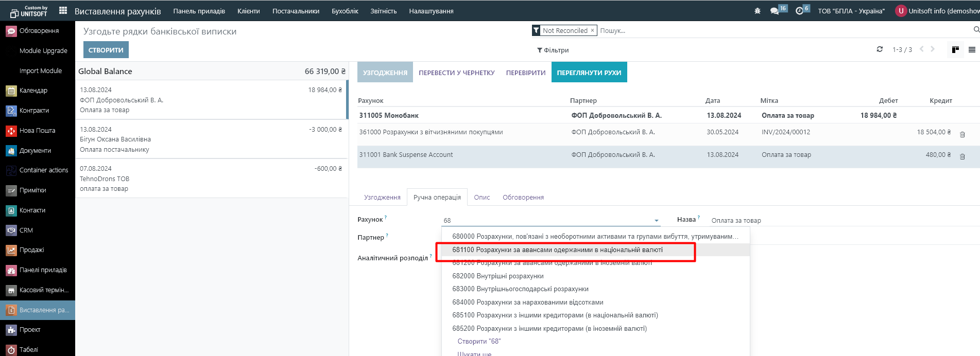Expand the Фільтри filter dropdown

[x=553, y=50]
